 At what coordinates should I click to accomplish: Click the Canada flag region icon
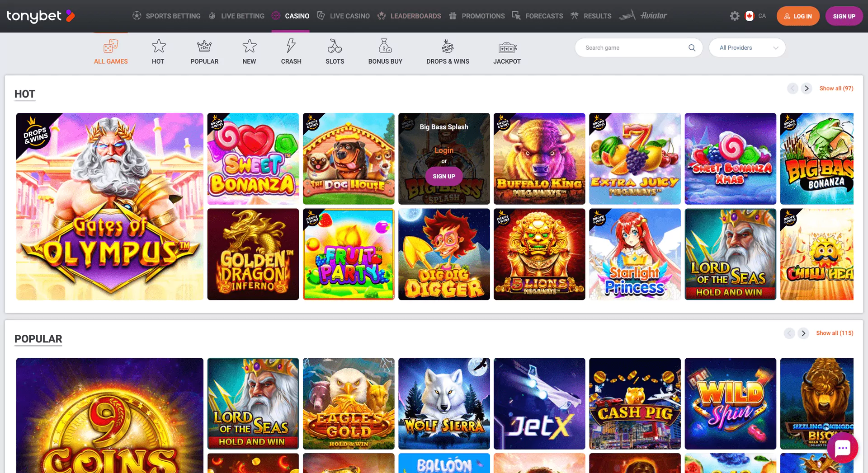[750, 16]
